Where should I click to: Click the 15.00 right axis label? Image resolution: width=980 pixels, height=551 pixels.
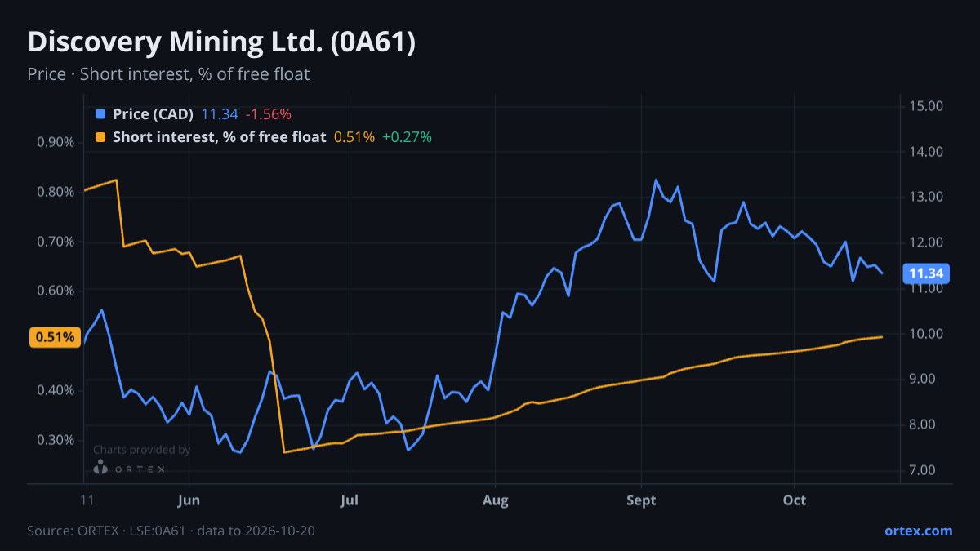pyautogui.click(x=926, y=106)
